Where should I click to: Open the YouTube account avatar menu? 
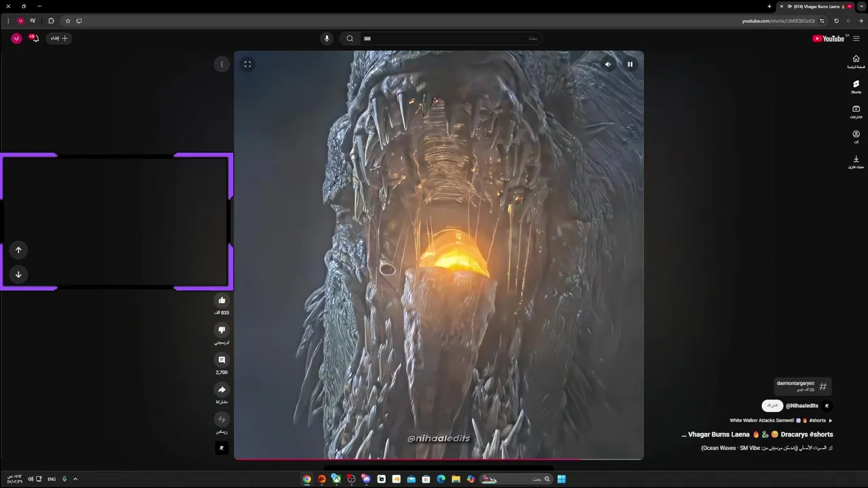tap(16, 39)
